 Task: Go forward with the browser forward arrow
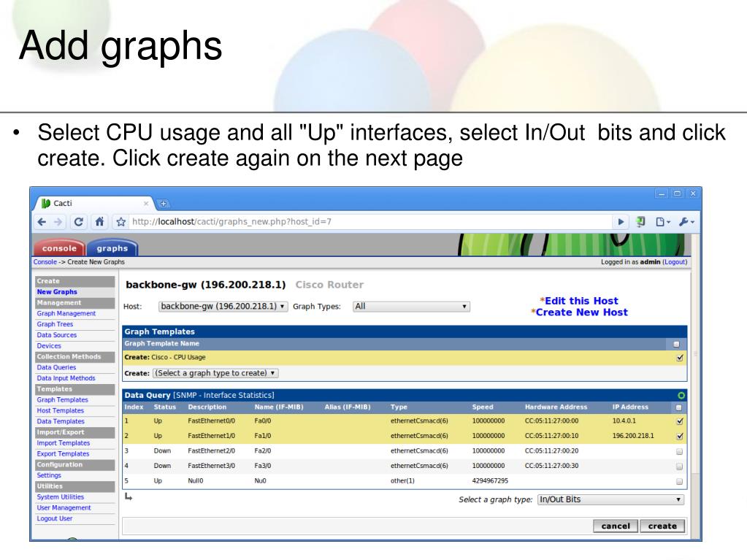[58, 222]
